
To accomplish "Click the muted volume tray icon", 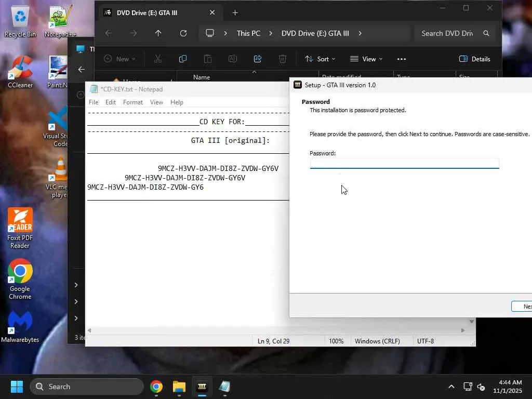I will tap(481, 387).
